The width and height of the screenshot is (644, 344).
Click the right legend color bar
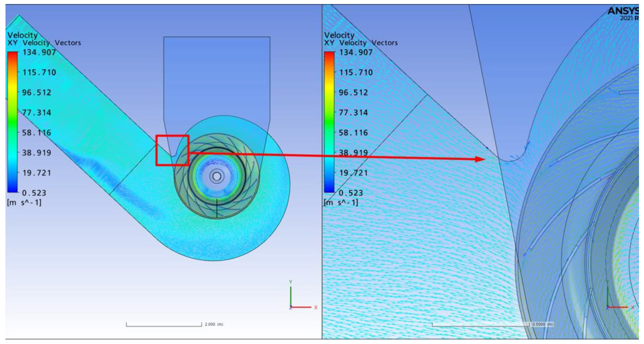tap(329, 122)
